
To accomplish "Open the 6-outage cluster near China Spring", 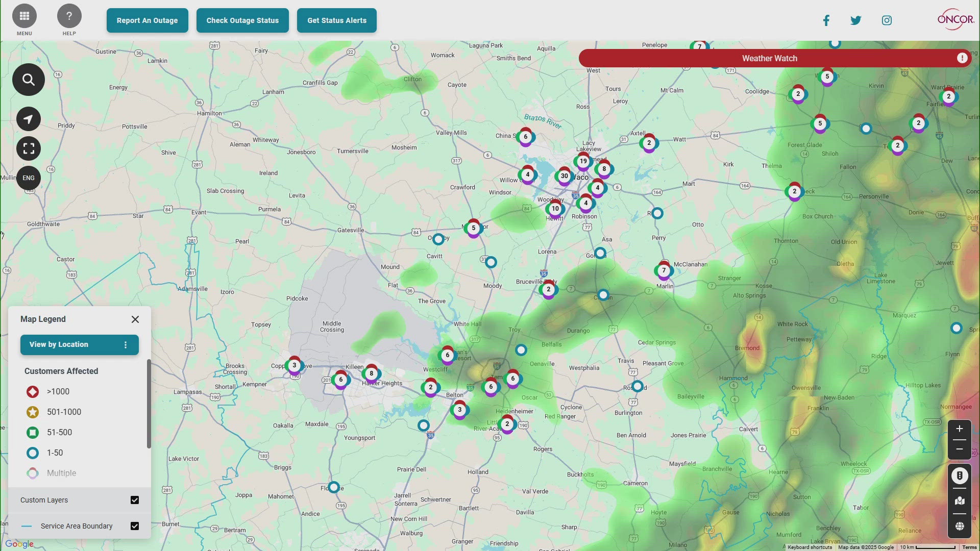I will (x=525, y=137).
